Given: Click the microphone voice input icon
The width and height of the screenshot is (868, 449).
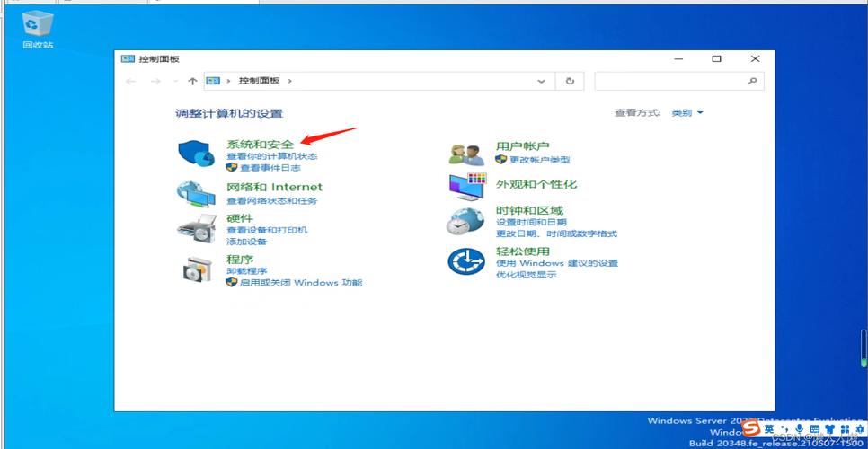Looking at the screenshot, I should point(800,428).
